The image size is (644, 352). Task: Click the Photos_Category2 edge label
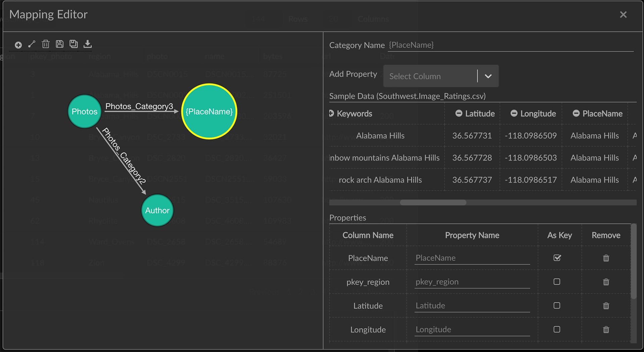point(124,156)
